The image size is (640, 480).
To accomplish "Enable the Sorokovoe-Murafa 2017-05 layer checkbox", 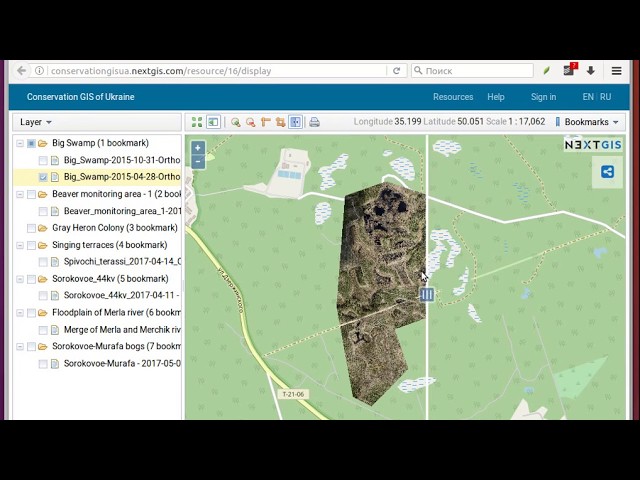I will click(x=43, y=364).
